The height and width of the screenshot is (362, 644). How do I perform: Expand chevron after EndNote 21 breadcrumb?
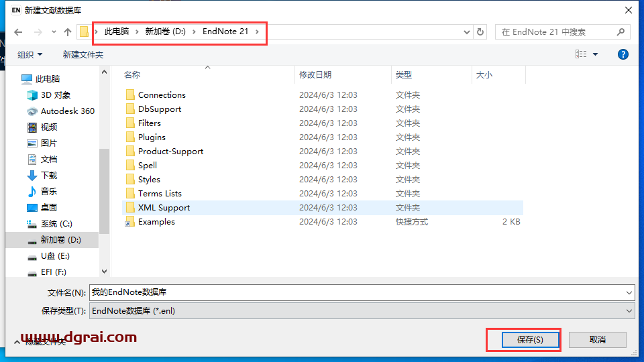[x=258, y=32]
